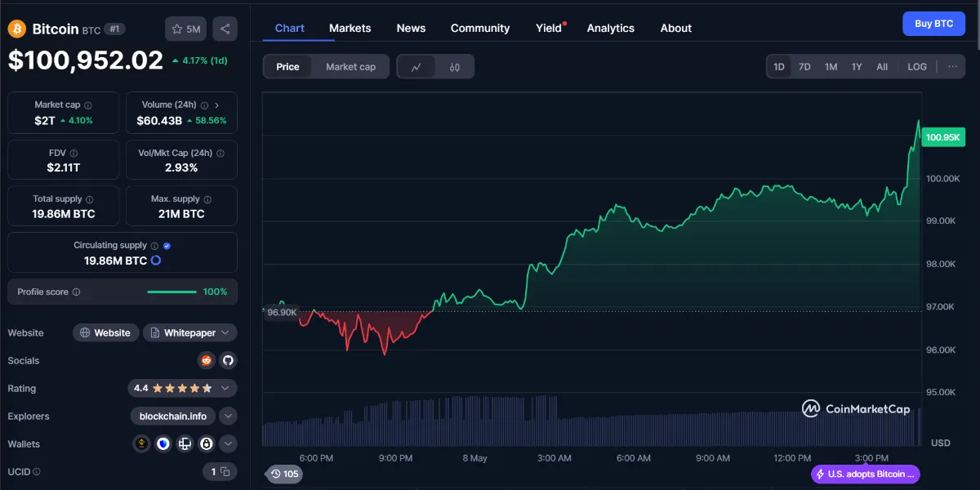Expand the Wallets dropdown chevron
This screenshot has width=980, height=490.
(229, 443)
